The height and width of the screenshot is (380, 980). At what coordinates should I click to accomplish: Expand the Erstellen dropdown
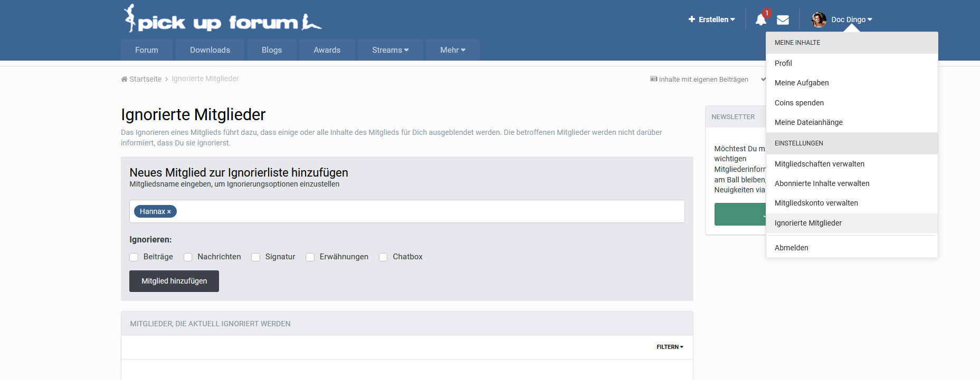711,20
